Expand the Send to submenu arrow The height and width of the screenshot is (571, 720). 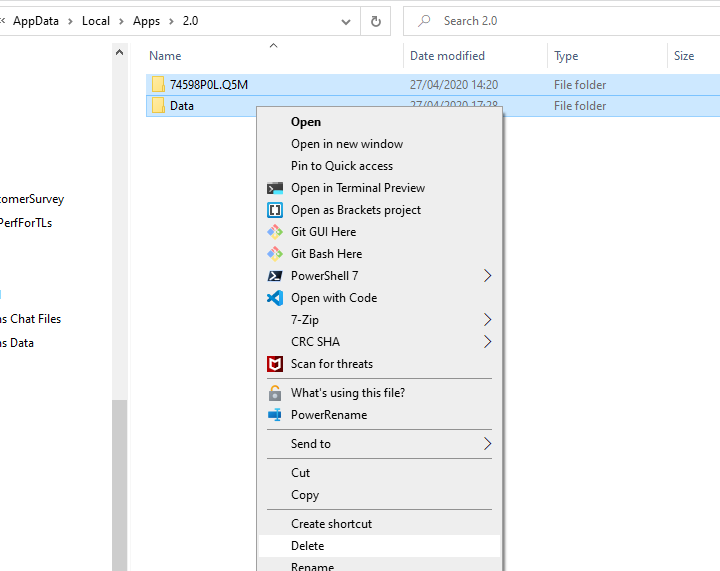pyautogui.click(x=488, y=444)
